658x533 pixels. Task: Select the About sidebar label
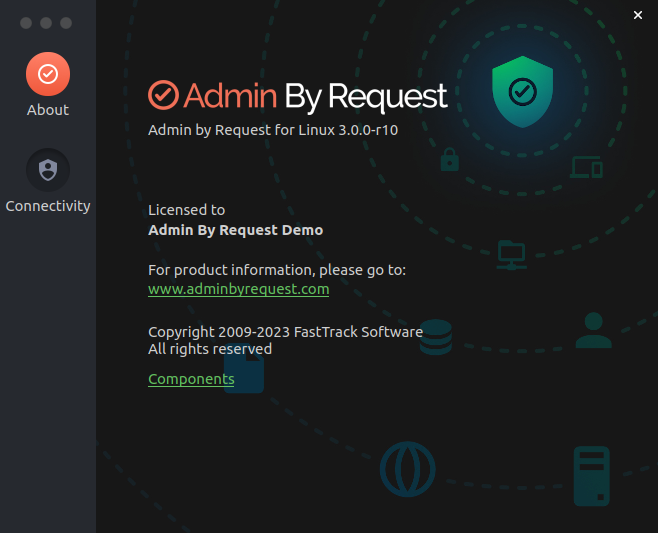[48, 110]
